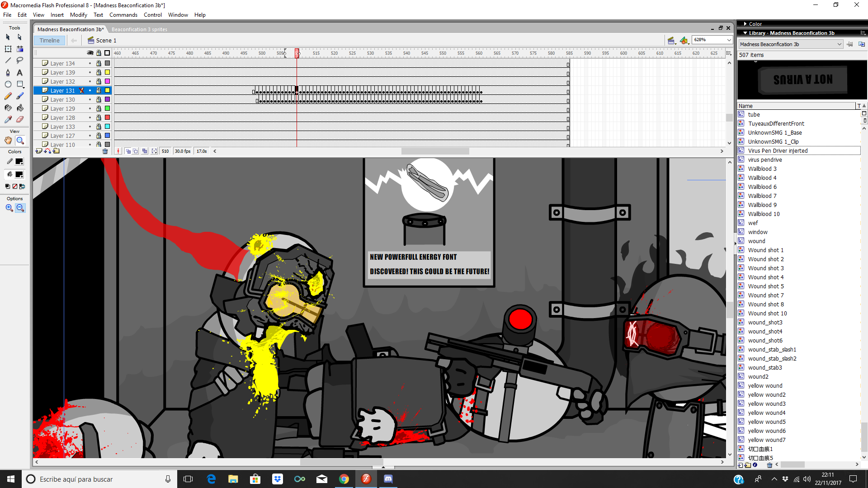Select the Oval tool

coord(8,84)
